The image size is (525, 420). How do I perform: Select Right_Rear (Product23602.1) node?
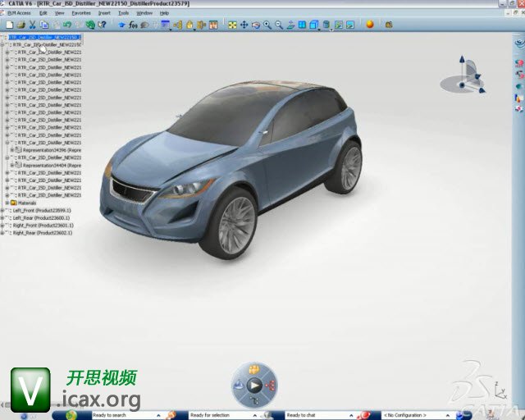point(43,233)
